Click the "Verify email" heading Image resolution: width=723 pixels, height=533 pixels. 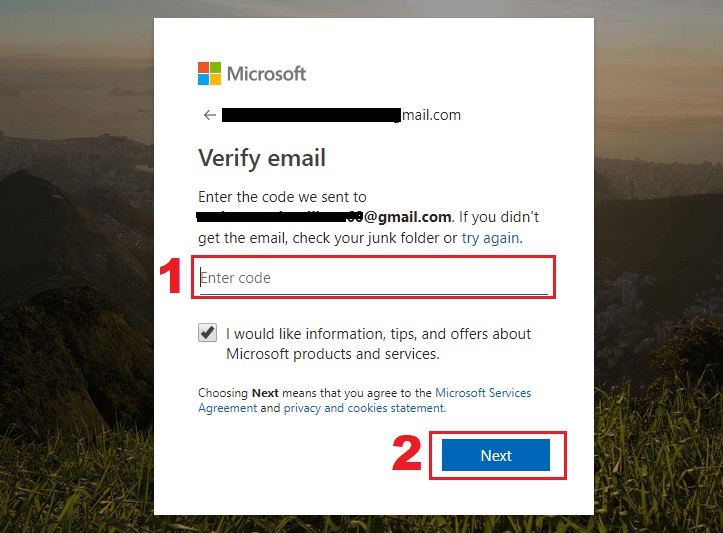(262, 158)
